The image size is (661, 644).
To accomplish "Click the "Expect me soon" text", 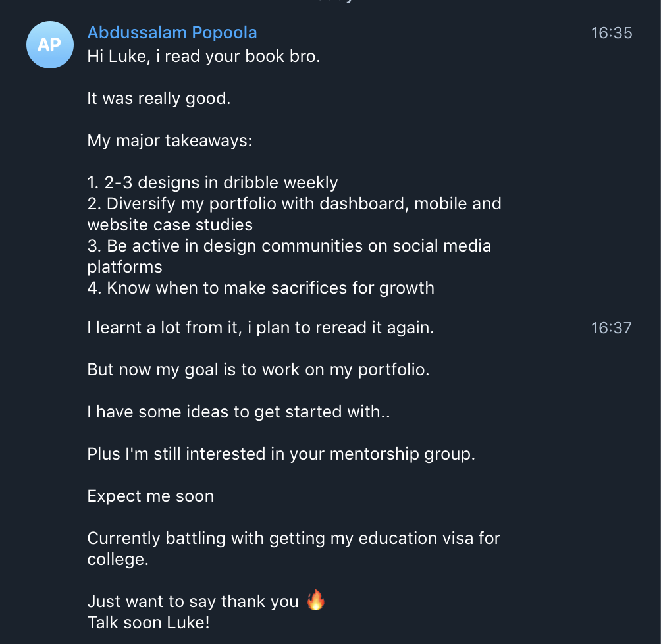I will pos(150,496).
